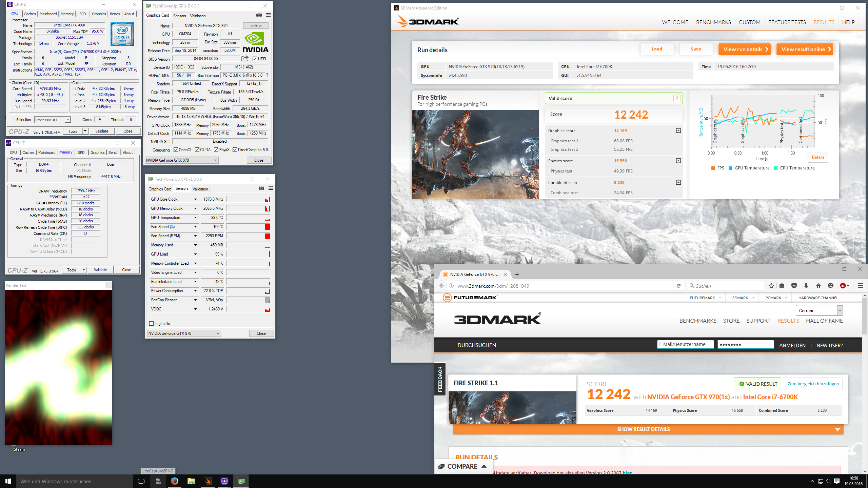This screenshot has height=488, width=868.
Task: Open the Sensors tab in top GPU-Z window
Action: 179,16
